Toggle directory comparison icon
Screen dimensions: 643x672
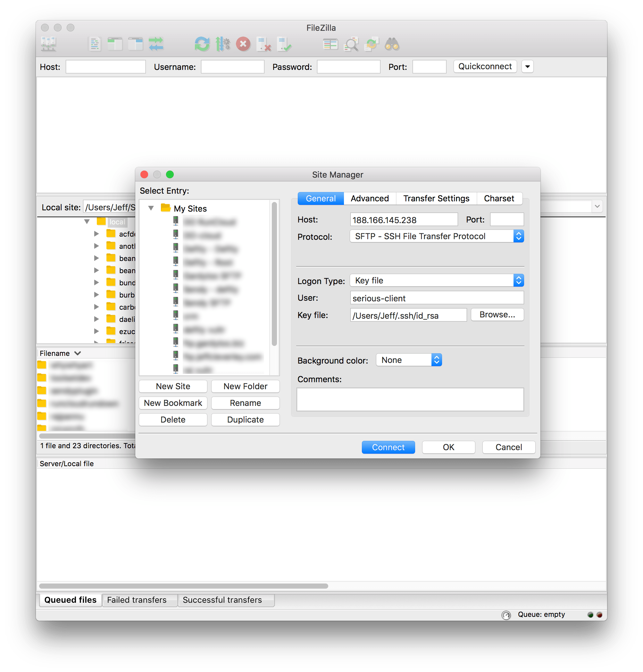[351, 44]
